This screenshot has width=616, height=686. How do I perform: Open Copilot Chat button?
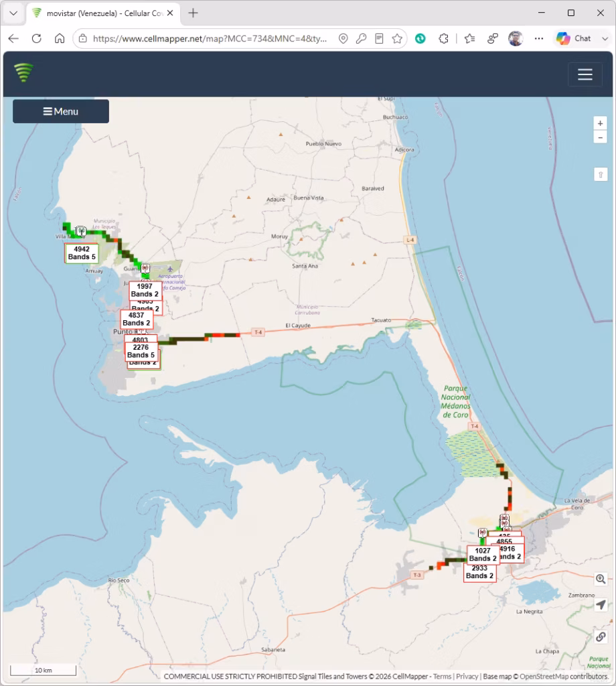(574, 38)
